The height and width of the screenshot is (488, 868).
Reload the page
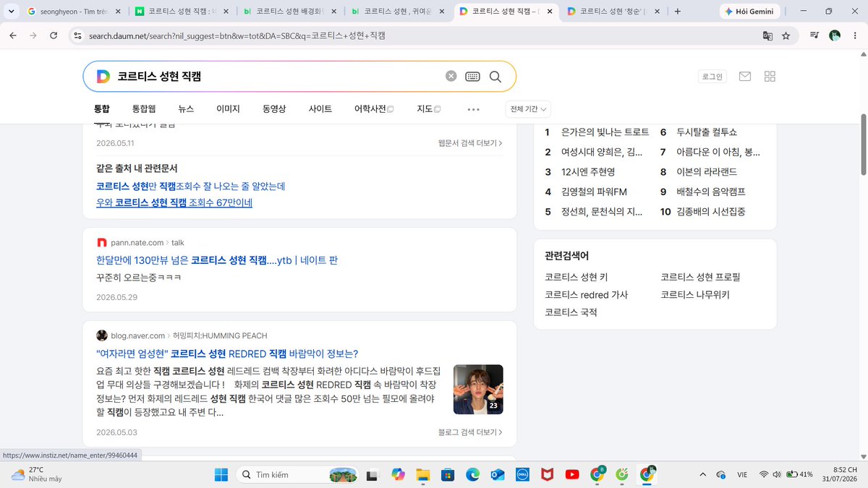tap(54, 35)
